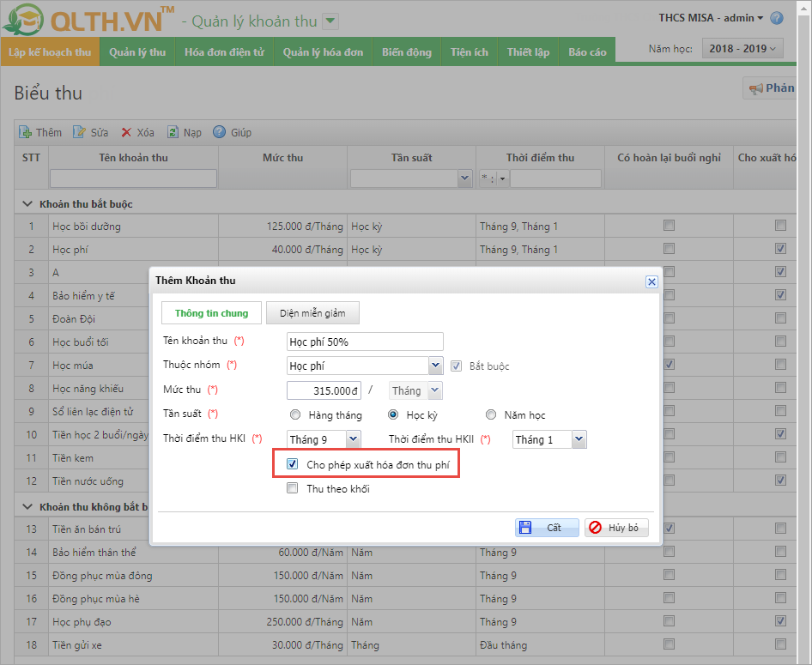Select the Tiền gửi xe row

pos(405,644)
